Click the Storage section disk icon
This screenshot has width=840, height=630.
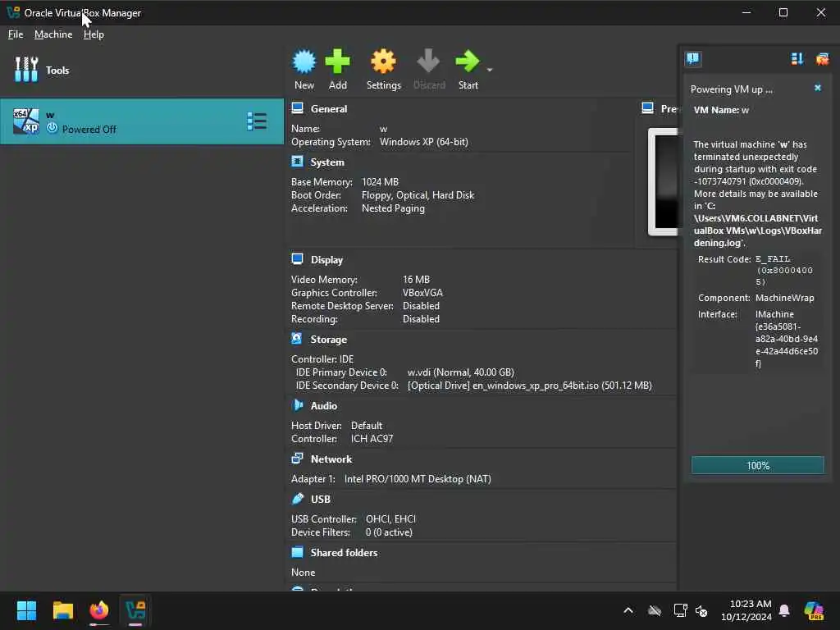pos(297,339)
